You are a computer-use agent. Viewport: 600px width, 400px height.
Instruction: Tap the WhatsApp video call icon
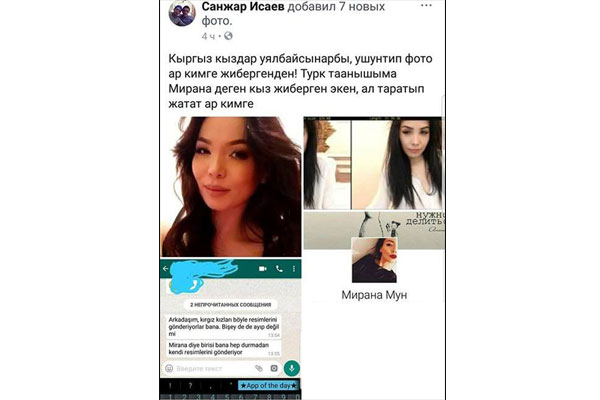[262, 269]
